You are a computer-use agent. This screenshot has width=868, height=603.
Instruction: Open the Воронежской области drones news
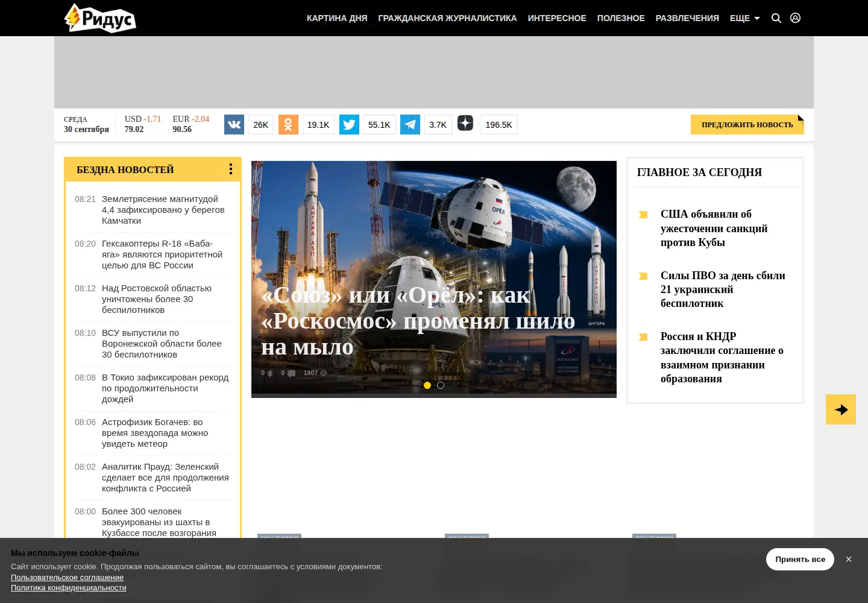(162, 344)
